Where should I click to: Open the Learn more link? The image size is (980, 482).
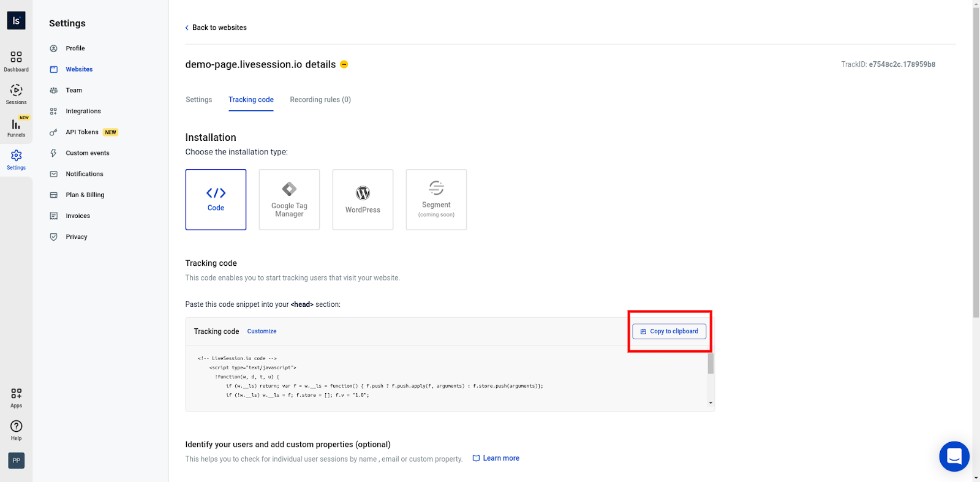[x=500, y=458]
